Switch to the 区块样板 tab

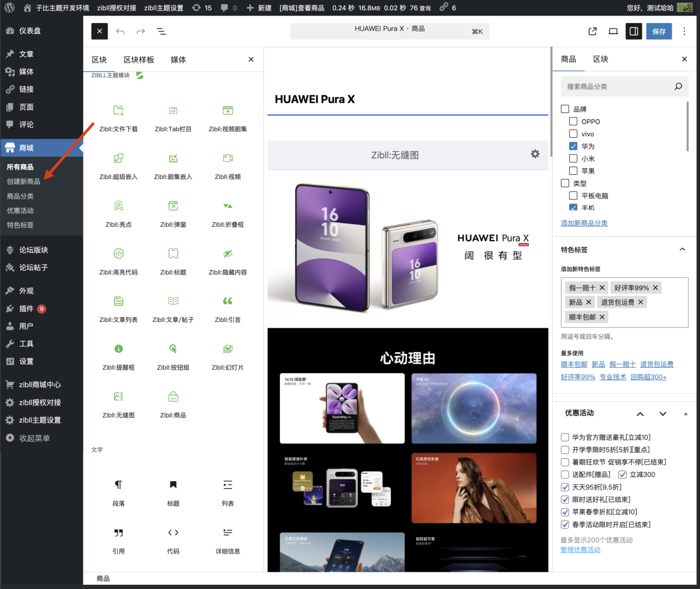138,60
